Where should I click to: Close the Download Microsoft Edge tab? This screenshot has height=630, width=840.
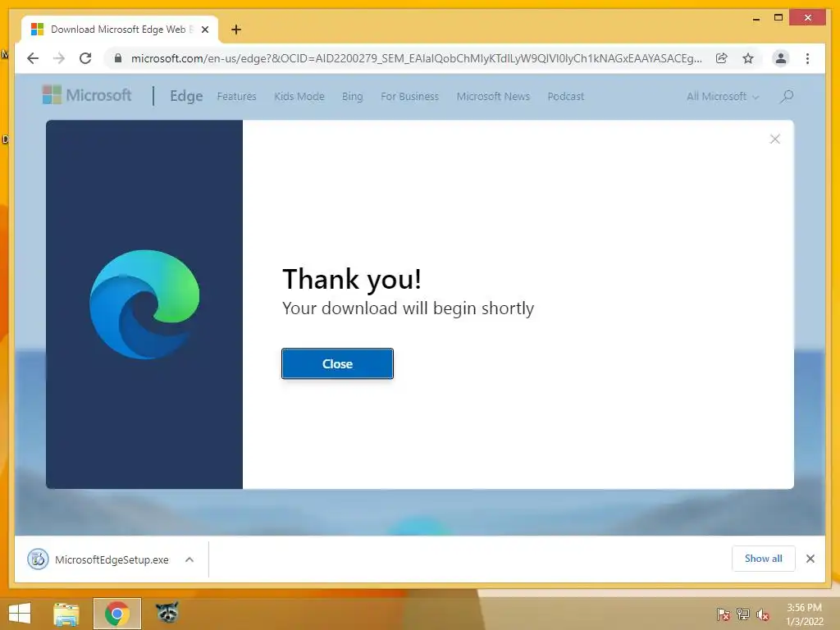(x=204, y=30)
